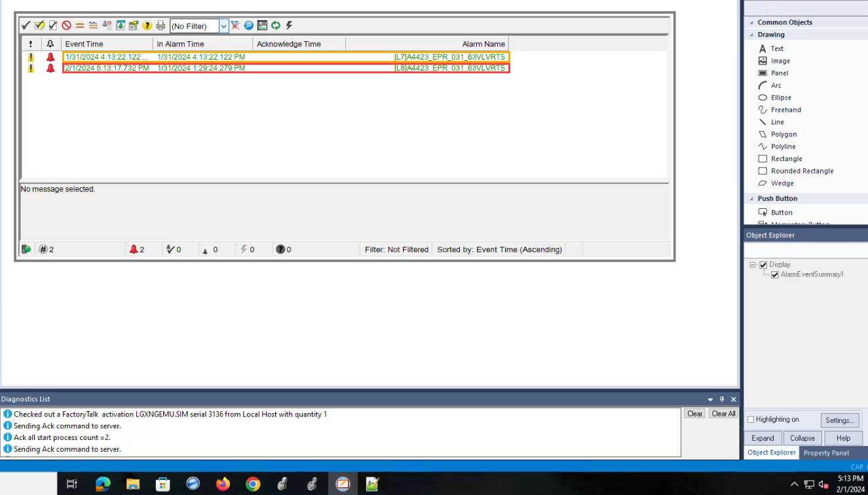Click the alarm help question mark icon
Screen dimensions: 868x495
click(147, 26)
